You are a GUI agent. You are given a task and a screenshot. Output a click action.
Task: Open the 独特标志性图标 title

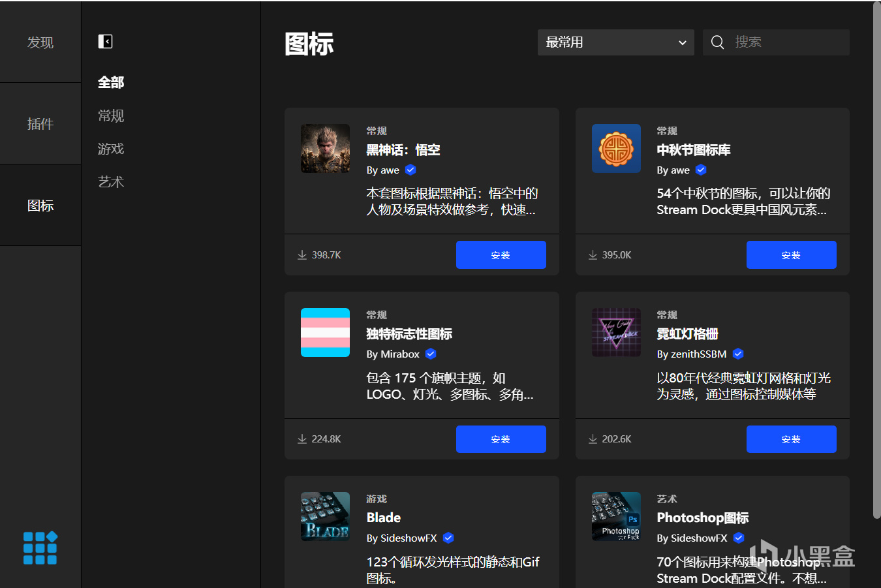coord(409,334)
